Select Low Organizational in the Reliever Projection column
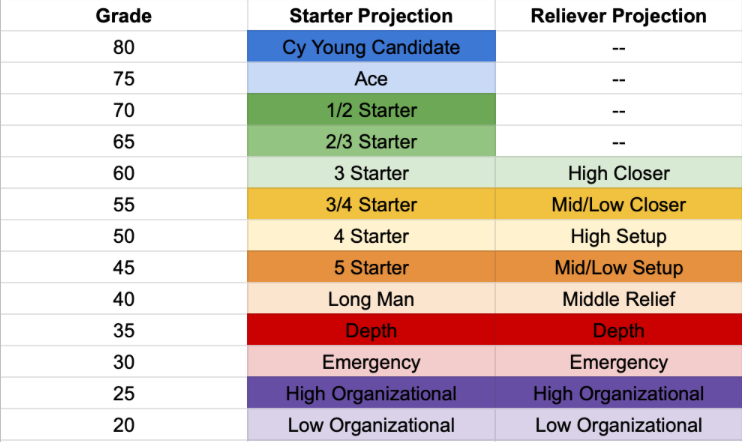Screen dimensions: 742x442 [x=618, y=425]
